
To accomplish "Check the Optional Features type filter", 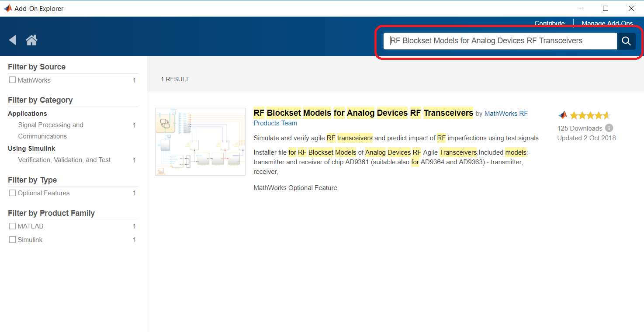I will pyautogui.click(x=12, y=193).
